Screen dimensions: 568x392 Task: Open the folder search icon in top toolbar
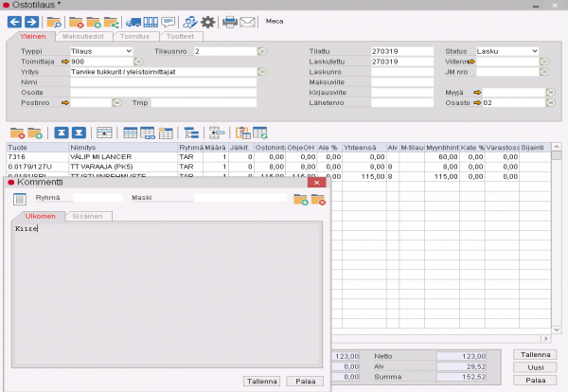click(54, 23)
